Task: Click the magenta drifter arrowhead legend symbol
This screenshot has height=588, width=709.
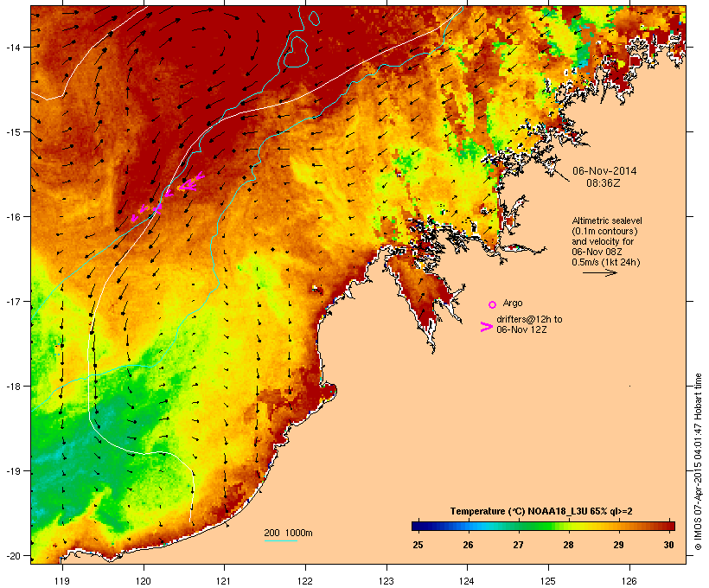Action: coord(487,327)
